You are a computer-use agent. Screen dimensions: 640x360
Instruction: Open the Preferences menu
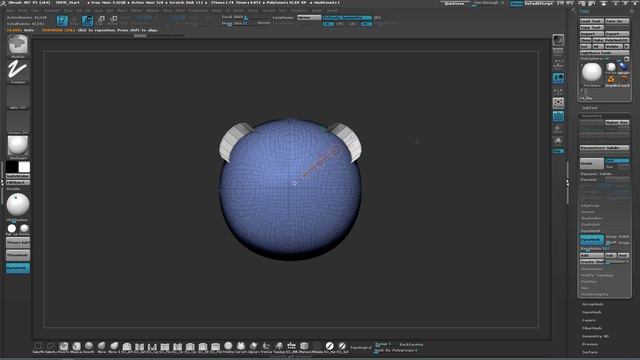coord(198,11)
